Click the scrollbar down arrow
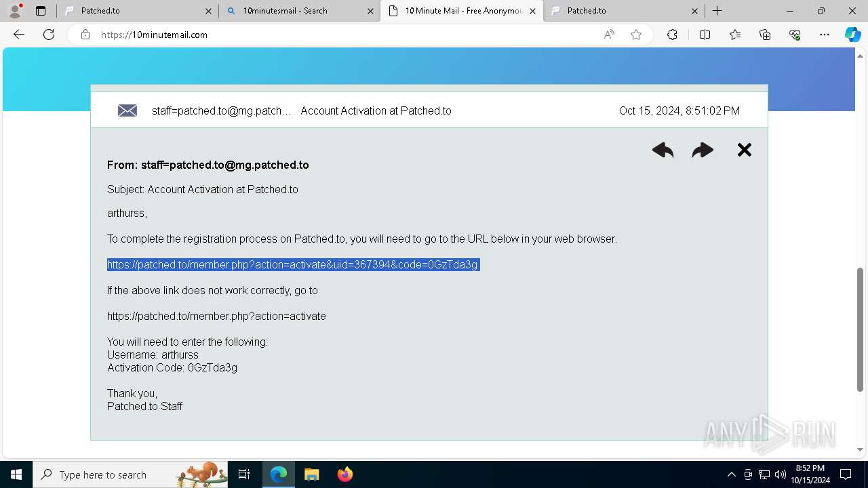Image resolution: width=868 pixels, height=488 pixels. (x=860, y=449)
